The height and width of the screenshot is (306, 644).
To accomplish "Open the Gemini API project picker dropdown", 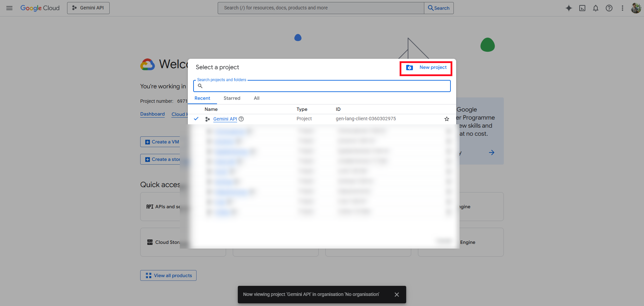I will pyautogui.click(x=88, y=8).
